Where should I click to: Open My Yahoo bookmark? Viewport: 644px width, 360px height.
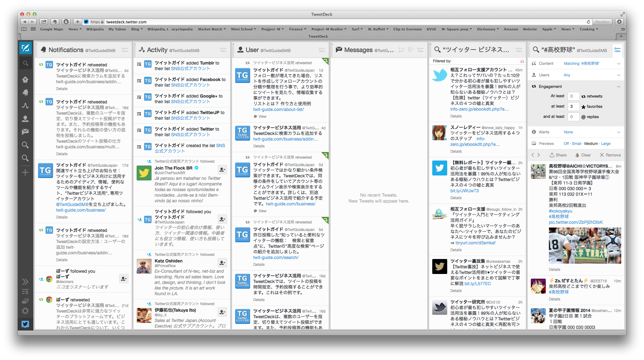[117, 29]
